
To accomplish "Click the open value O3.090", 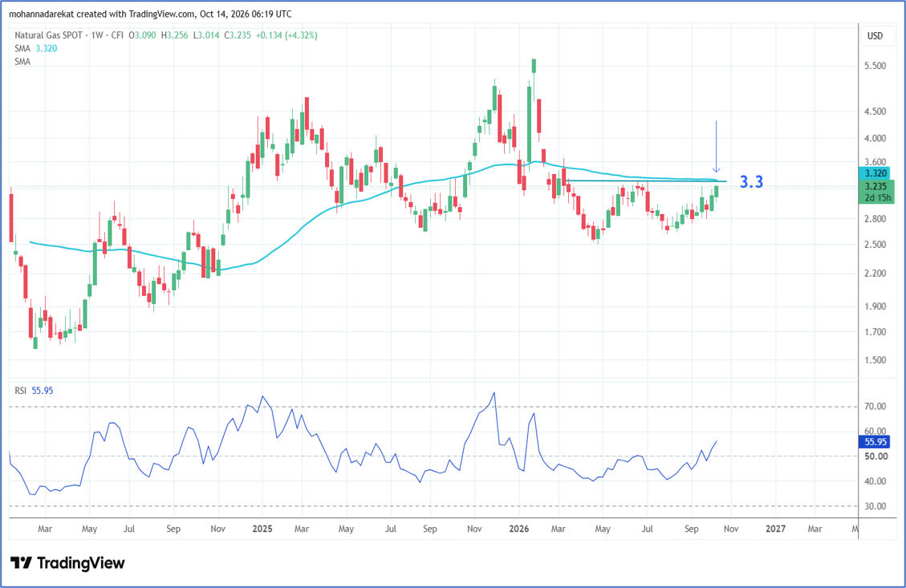I will pos(143,35).
